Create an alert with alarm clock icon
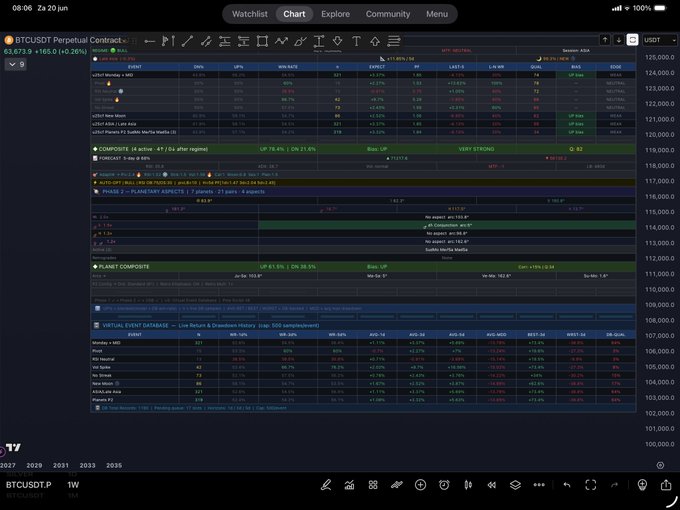Image resolution: width=680 pixels, height=510 pixels. click(x=444, y=485)
